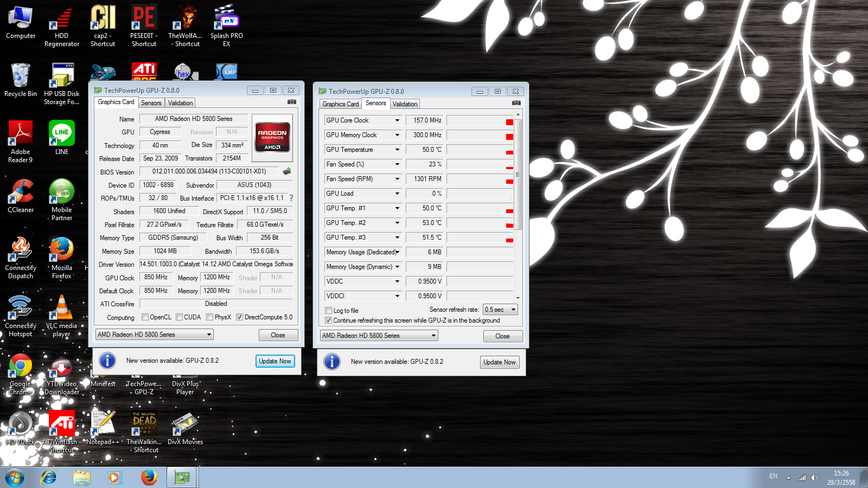Click the save BIOS chip icon
This screenshot has height=488, width=868.
(287, 171)
